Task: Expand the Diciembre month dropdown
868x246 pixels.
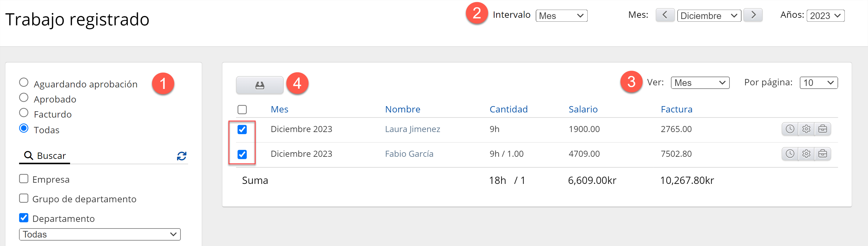Action: [x=709, y=16]
